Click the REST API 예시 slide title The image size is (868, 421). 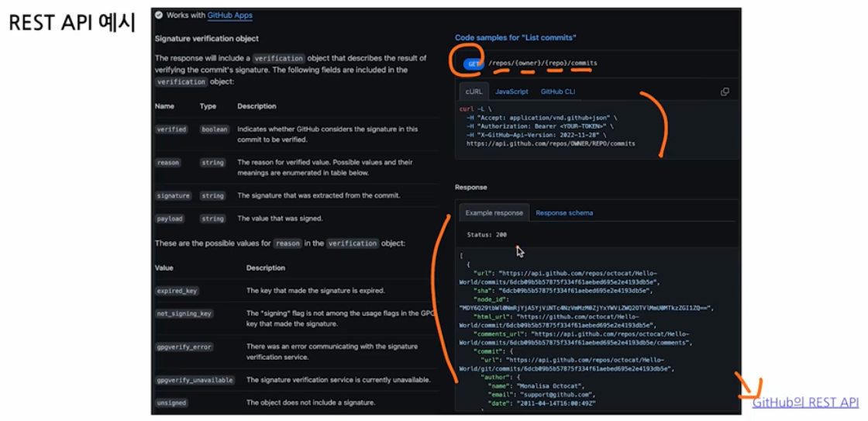72,24
